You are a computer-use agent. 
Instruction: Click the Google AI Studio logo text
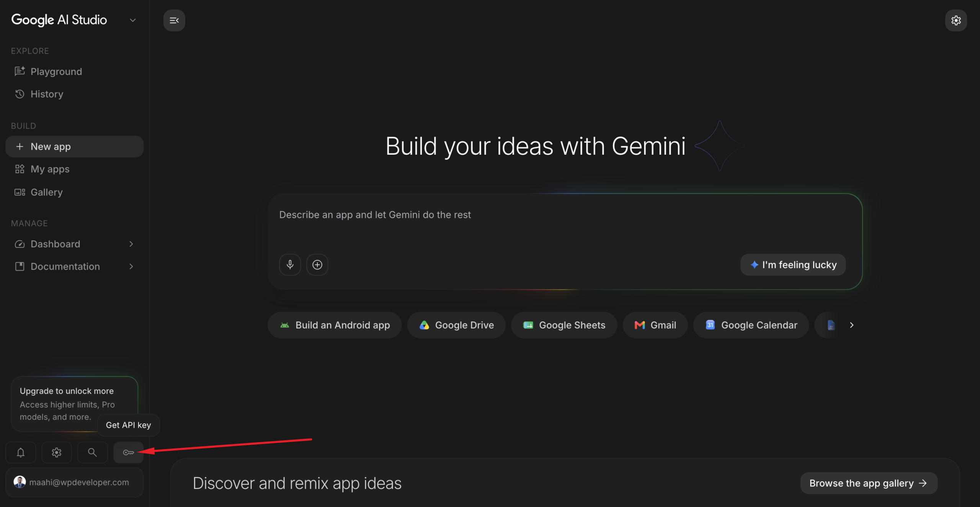pos(59,20)
